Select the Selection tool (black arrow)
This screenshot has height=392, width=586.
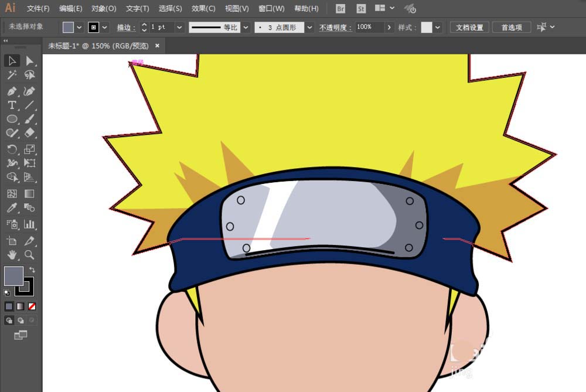(x=12, y=60)
